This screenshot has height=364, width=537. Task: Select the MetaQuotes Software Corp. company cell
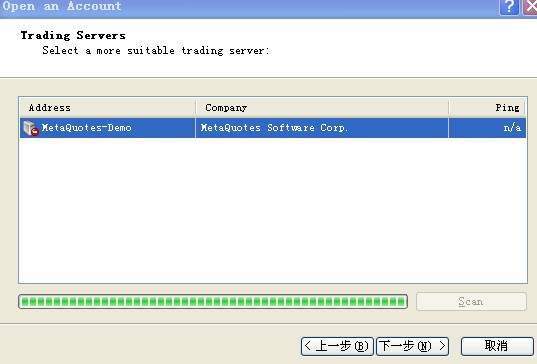click(x=322, y=128)
